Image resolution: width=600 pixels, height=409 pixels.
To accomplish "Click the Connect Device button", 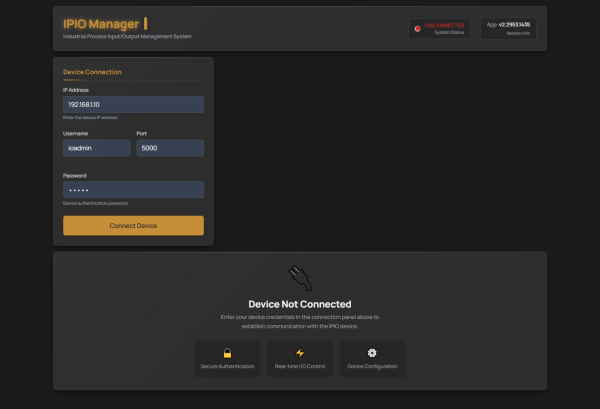I will click(134, 225).
